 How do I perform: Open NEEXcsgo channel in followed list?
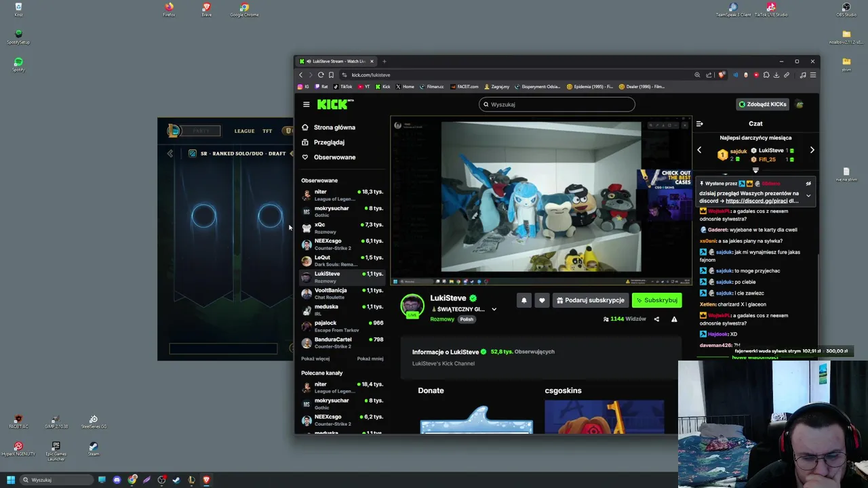[342, 244]
